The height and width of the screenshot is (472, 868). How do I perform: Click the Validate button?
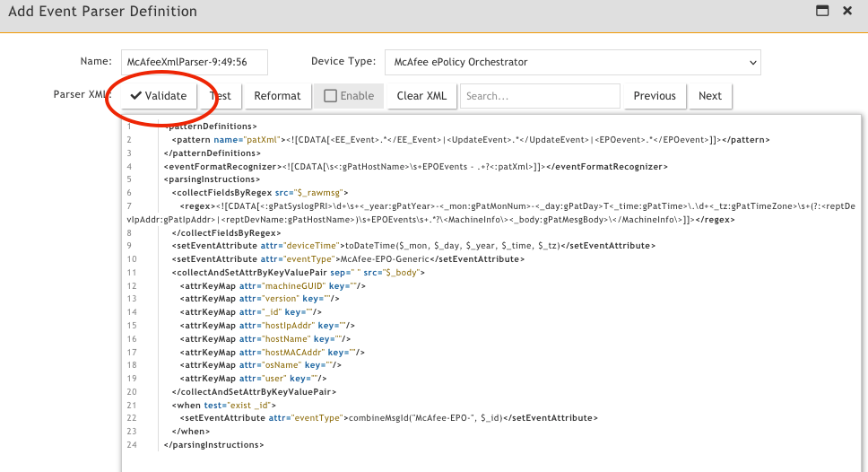pyautogui.click(x=159, y=96)
